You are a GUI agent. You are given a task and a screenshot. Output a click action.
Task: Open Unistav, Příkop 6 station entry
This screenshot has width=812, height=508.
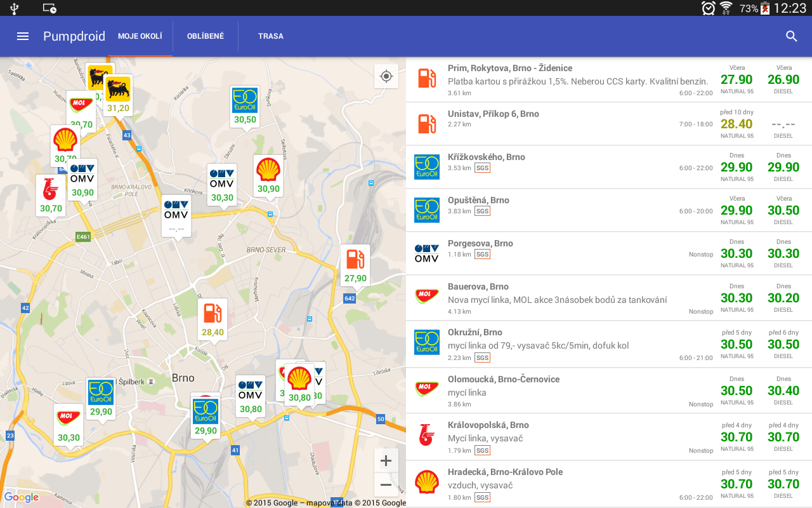[609, 124]
